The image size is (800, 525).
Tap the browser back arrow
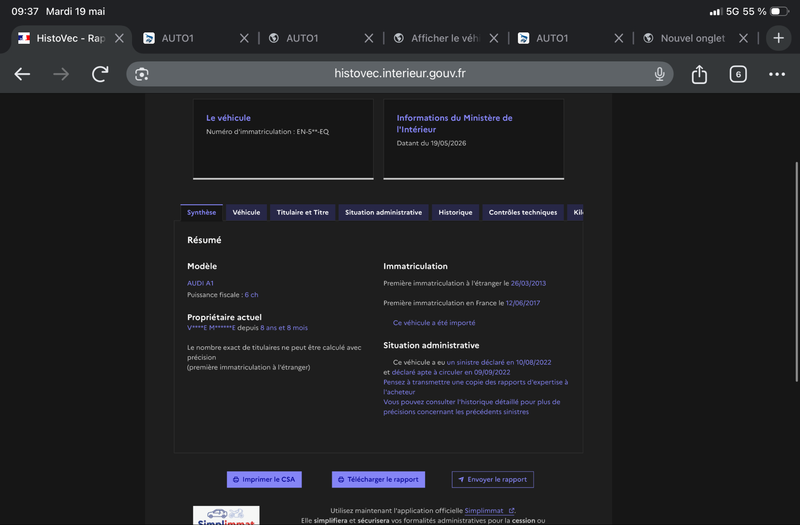click(x=22, y=74)
